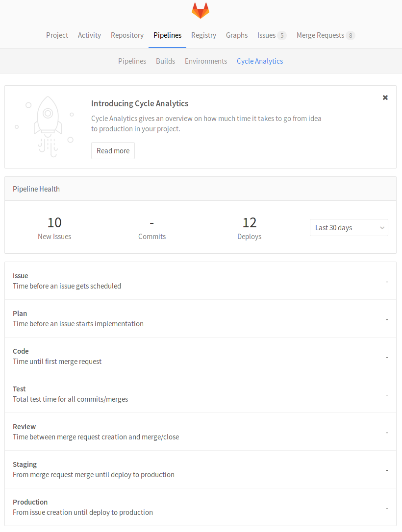The width and height of the screenshot is (402, 532).
Task: Open the Last 30 days dropdown
Action: click(x=349, y=227)
